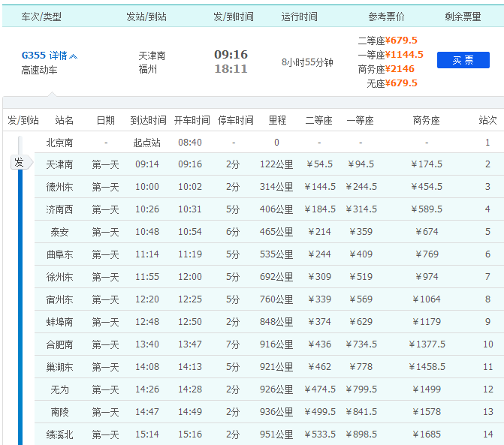Click business fare ¥769 for 曲阜东
The width and height of the screenshot is (504, 445).
(427, 254)
